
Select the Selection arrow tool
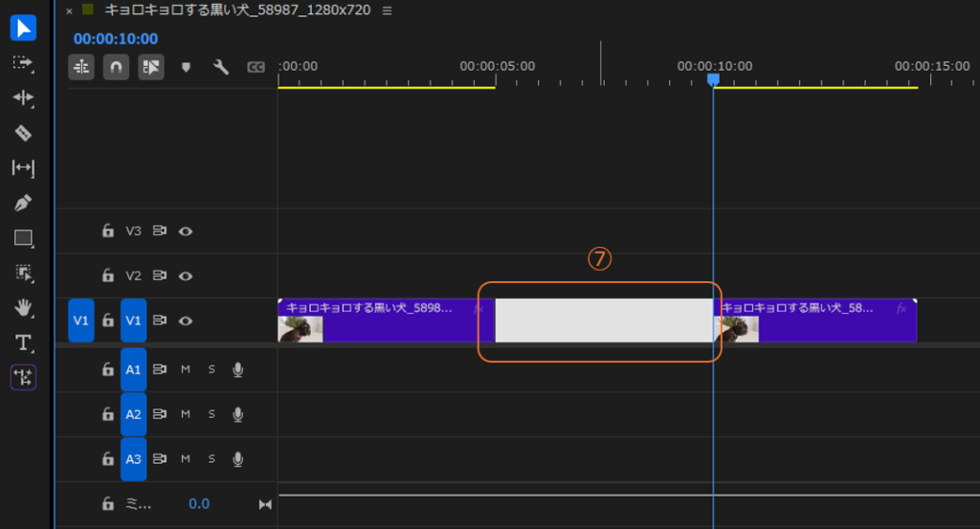click(x=23, y=28)
